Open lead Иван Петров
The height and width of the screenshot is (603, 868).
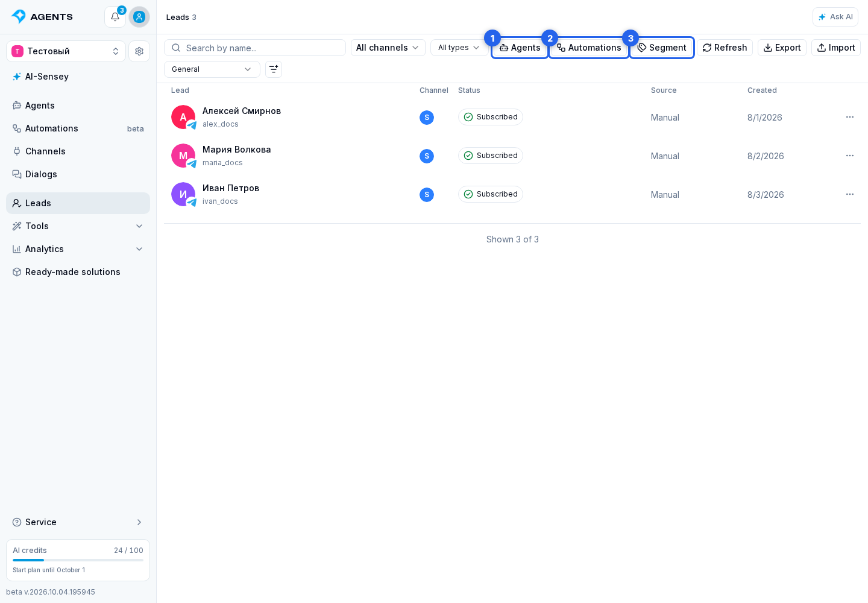(x=231, y=188)
